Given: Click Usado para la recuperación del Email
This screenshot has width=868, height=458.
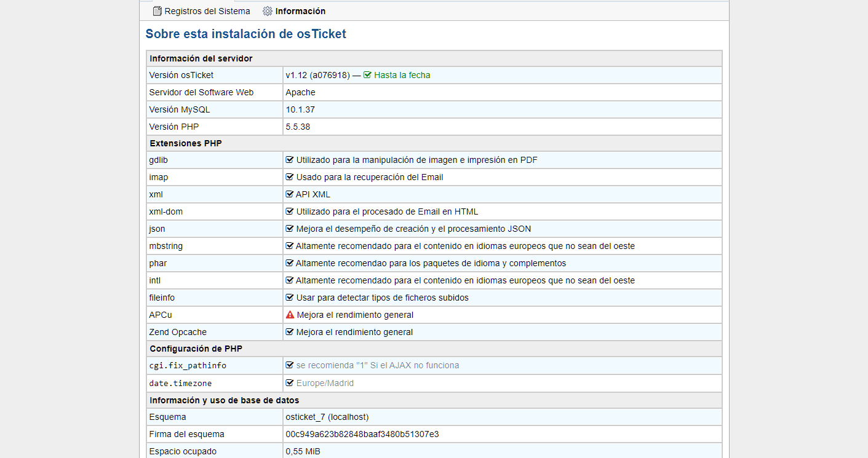Looking at the screenshot, I should 370,177.
